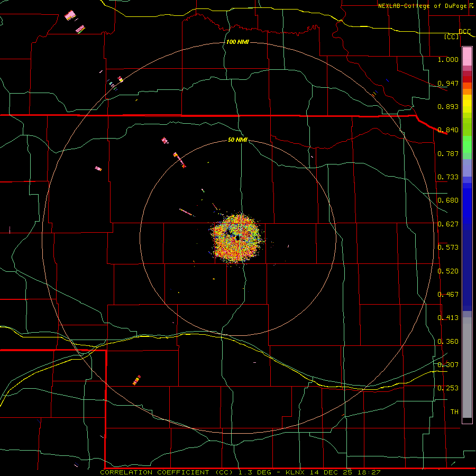Click the 50 NMI range ring label

237,140
